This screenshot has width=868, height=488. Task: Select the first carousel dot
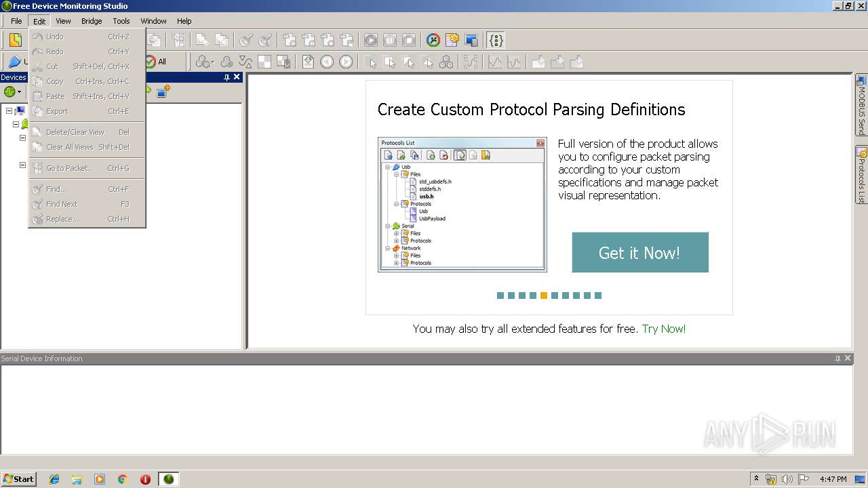coord(500,296)
